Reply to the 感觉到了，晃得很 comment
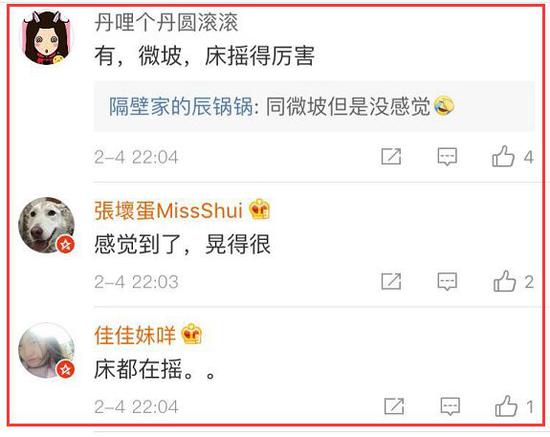 pos(447,281)
